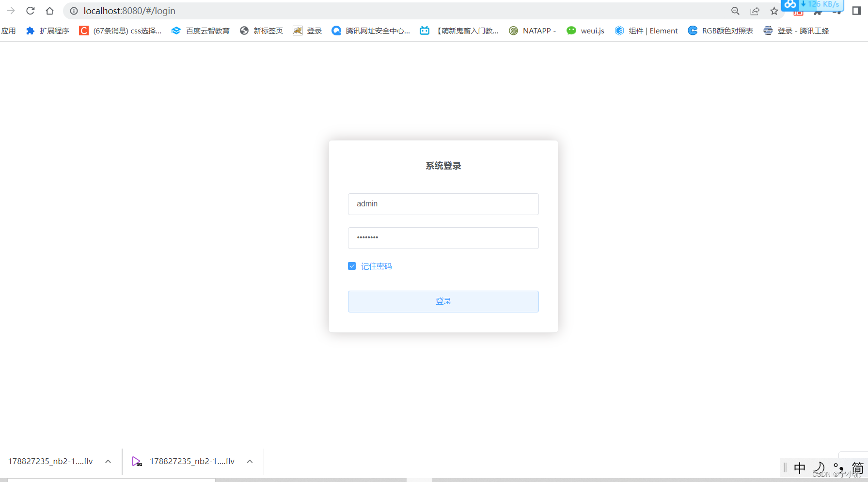Screen dimensions: 868x482
Task: Go to the browser home page
Action: click(x=49, y=11)
